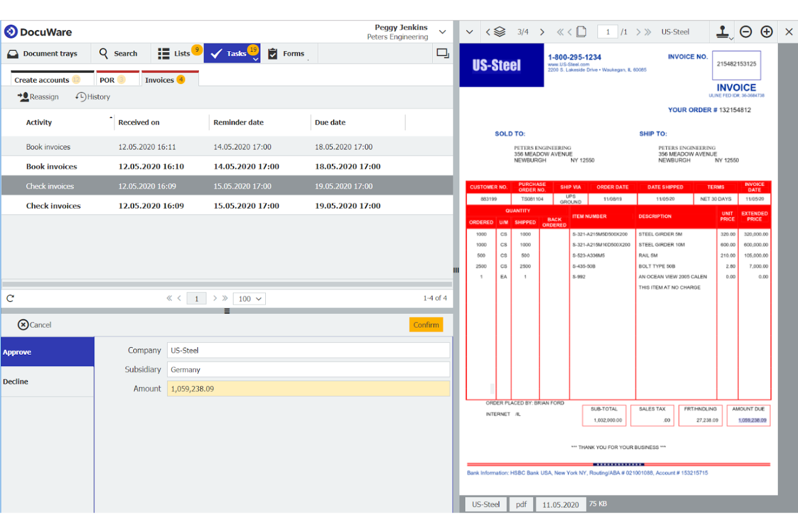Go to next page of task list

coord(215,298)
